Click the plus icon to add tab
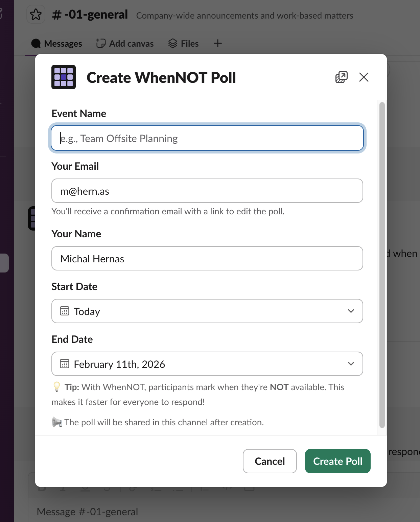 tap(218, 43)
